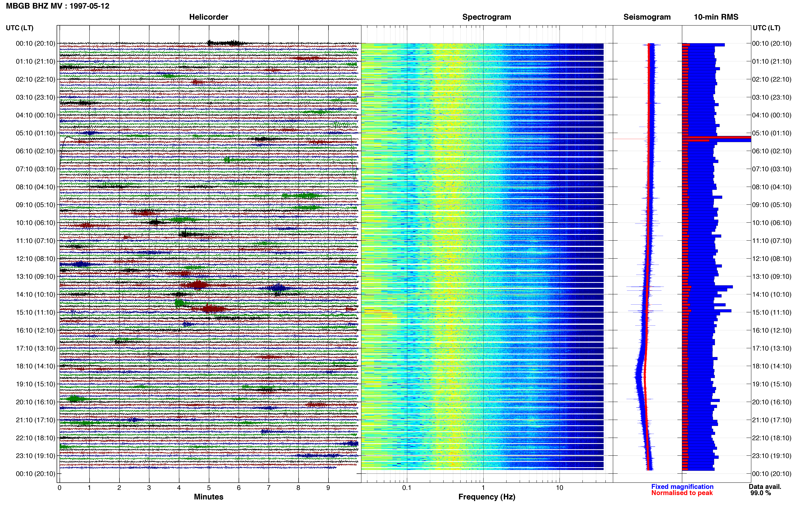The height and width of the screenshot is (508, 812).
Task: Click the left UTC (LT) axis label
Action: [x=20, y=28]
